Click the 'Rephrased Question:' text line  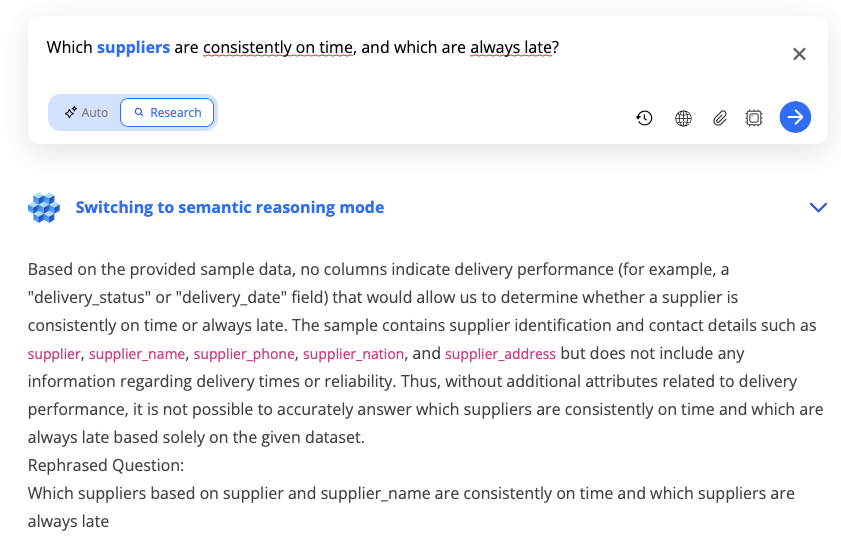click(106, 466)
